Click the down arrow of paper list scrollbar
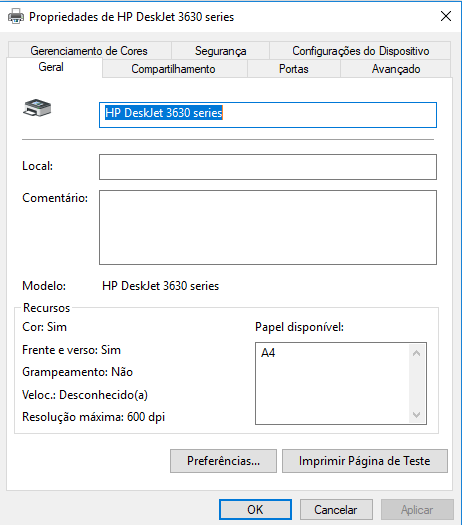 pos(416,415)
